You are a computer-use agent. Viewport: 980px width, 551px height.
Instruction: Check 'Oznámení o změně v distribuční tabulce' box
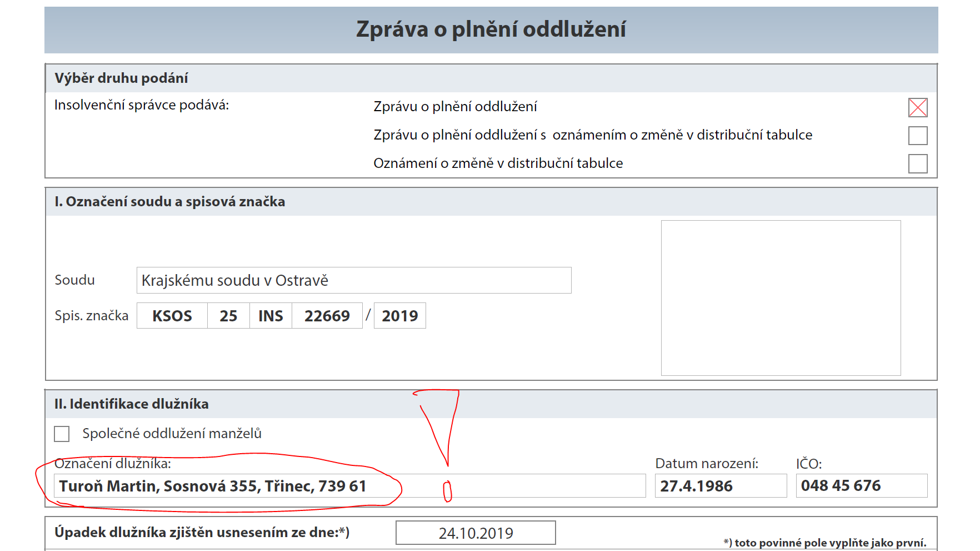918,163
